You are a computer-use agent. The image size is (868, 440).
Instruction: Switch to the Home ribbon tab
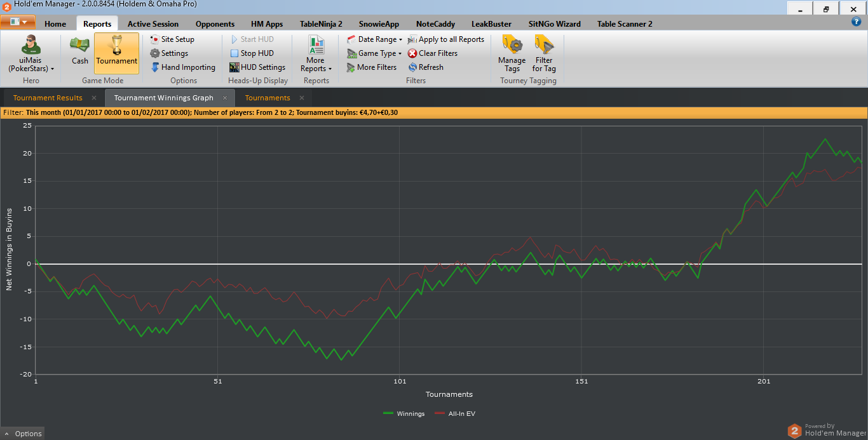coord(55,24)
